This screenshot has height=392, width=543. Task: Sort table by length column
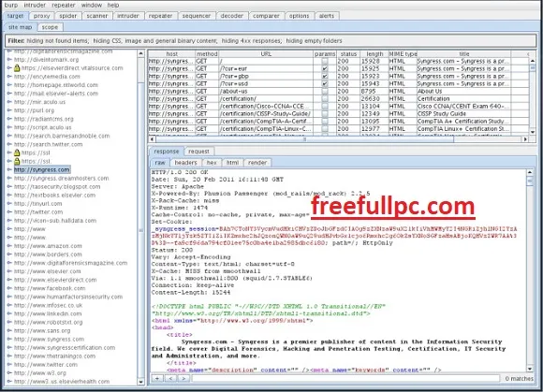tap(374, 54)
